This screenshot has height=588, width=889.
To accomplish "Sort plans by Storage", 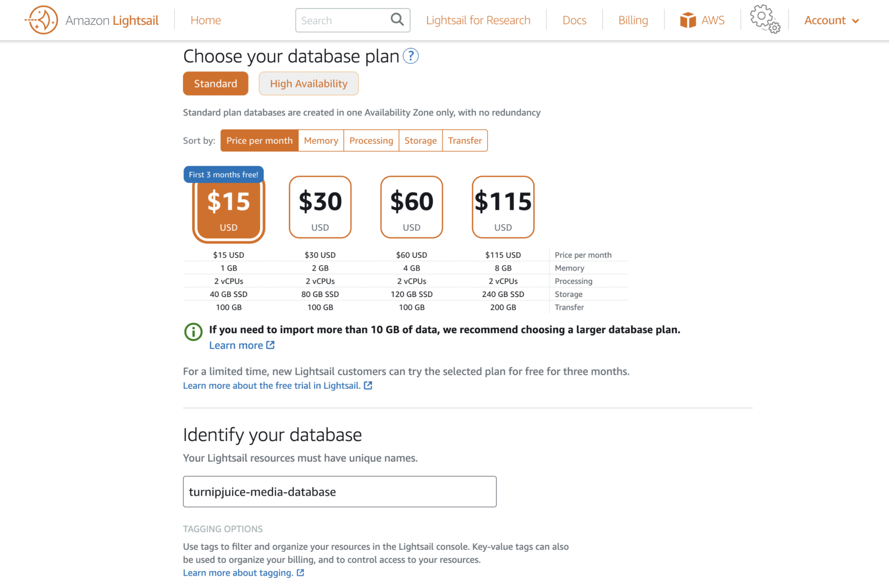I will point(420,140).
